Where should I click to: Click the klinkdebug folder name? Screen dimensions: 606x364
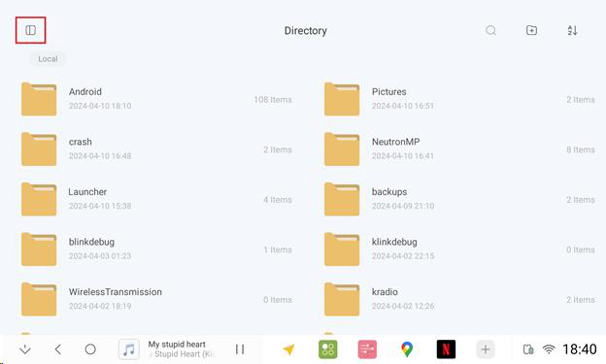coord(394,242)
